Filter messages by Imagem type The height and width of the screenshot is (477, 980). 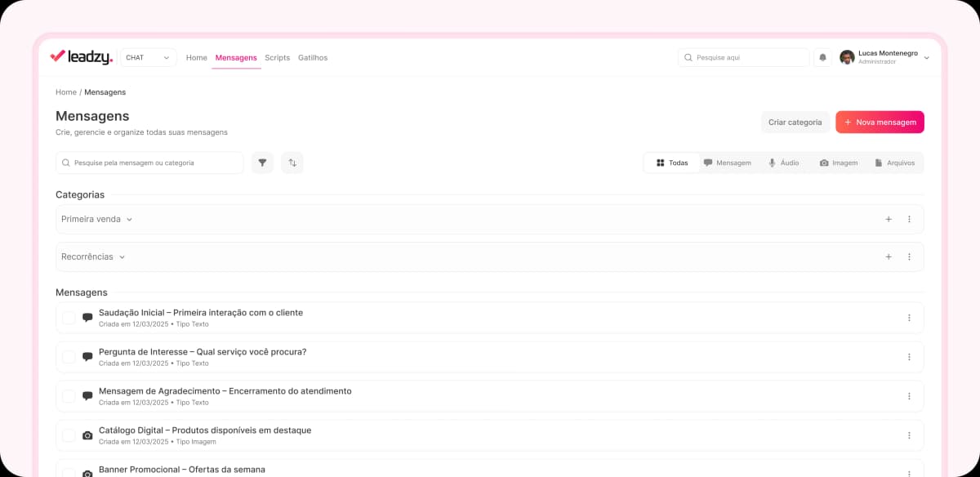pos(839,163)
